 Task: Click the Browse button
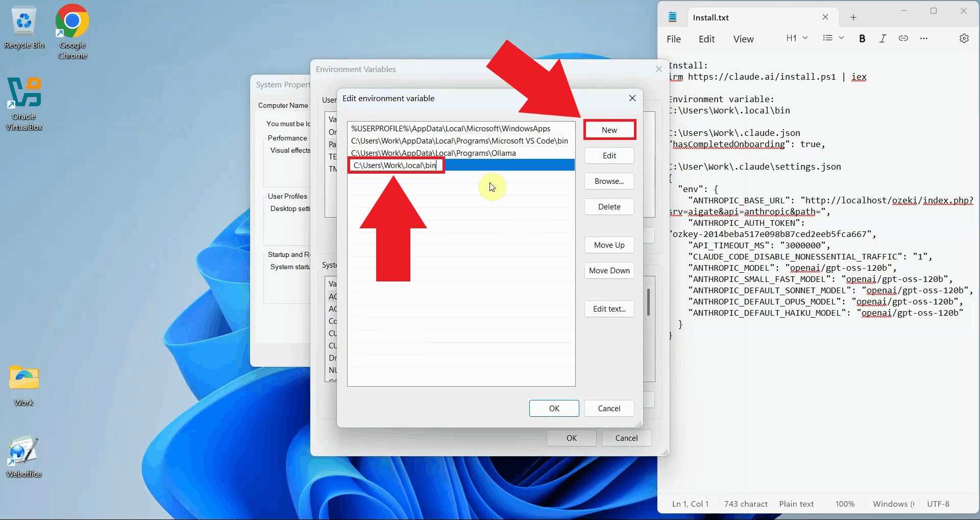[x=609, y=181]
